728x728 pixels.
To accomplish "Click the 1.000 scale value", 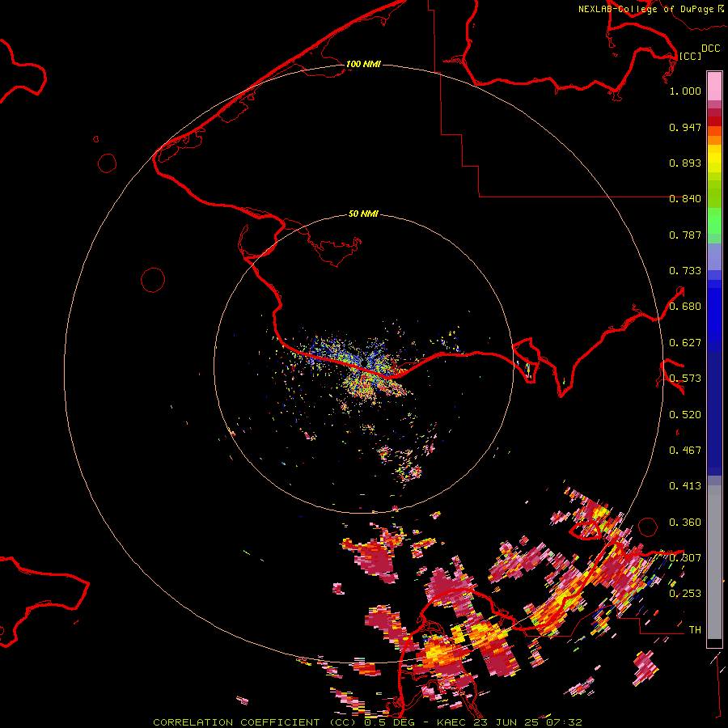I will tap(685, 91).
